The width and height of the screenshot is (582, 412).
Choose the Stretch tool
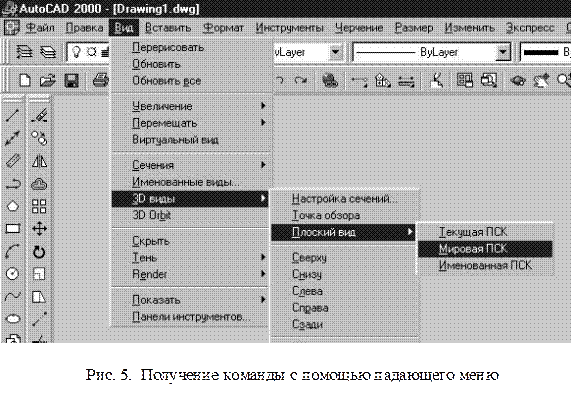point(39,296)
